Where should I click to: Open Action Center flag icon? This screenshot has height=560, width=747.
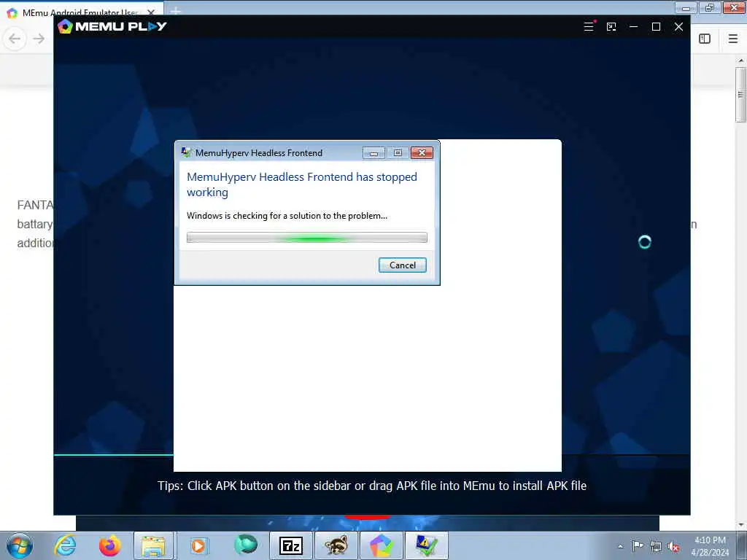point(638,545)
